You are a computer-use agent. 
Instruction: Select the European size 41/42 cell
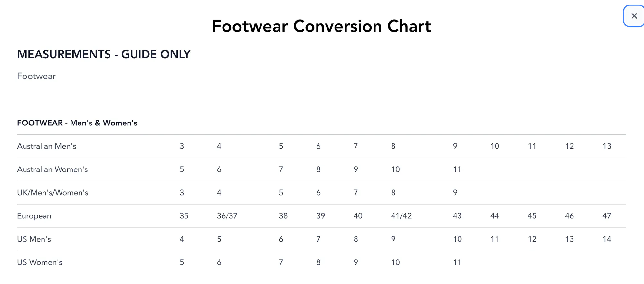click(x=401, y=216)
